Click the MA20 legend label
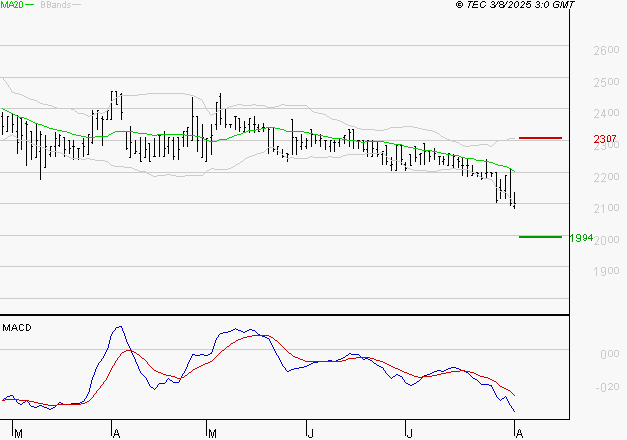Screen dimensions: 627x440 click(x=12, y=5)
